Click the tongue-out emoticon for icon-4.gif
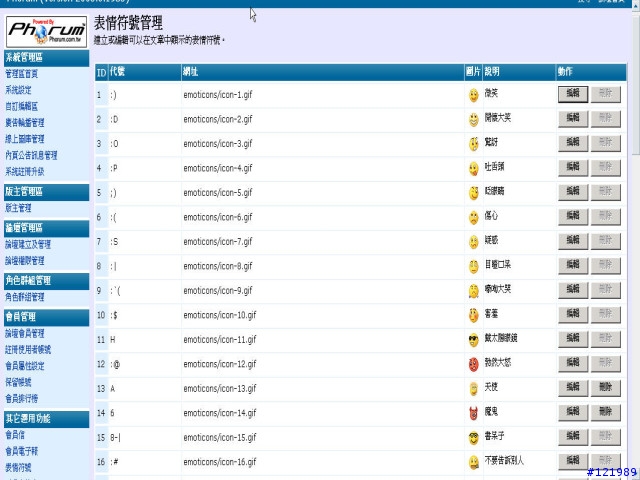Image resolution: width=640 pixels, height=480 pixels. click(473, 169)
